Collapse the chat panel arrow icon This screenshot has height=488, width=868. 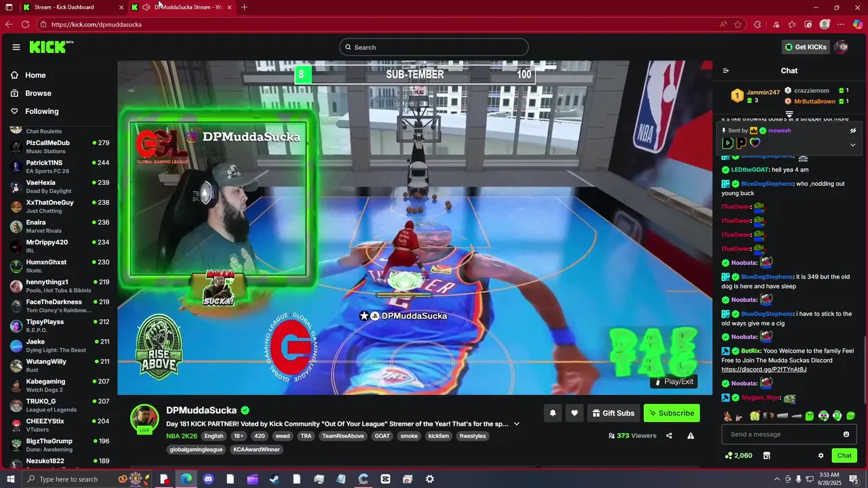[x=726, y=70]
